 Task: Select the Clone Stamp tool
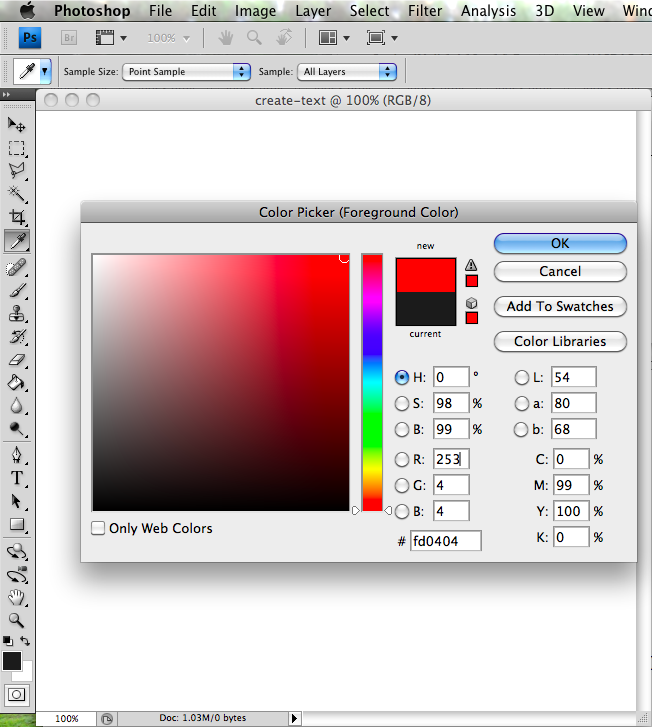17,314
